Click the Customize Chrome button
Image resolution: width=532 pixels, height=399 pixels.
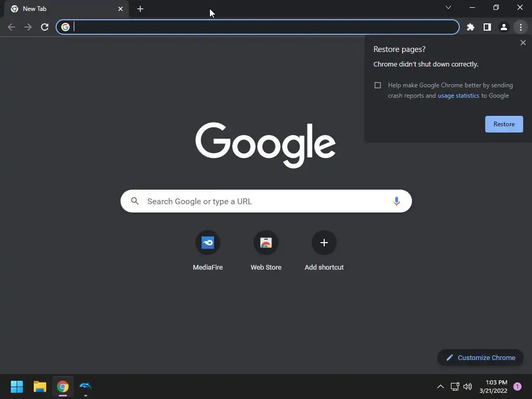[x=481, y=357]
